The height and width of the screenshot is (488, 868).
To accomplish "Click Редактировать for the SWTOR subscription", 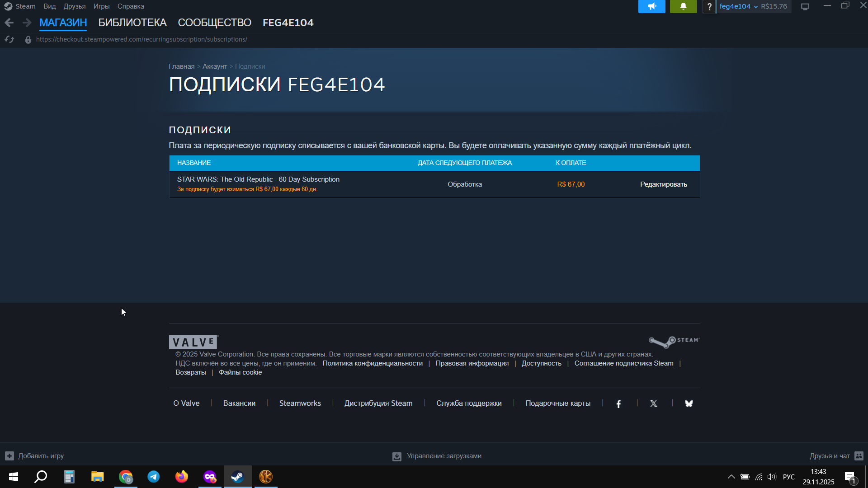I will 663,184.
